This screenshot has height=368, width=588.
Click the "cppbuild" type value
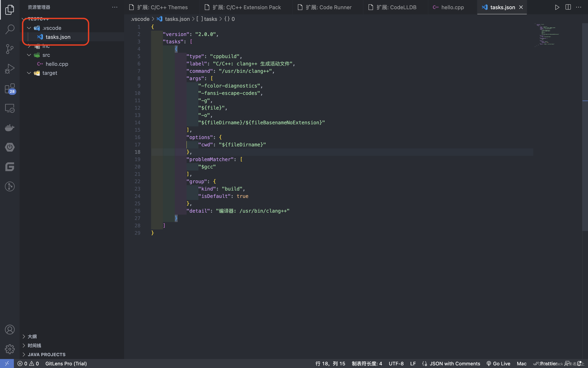click(x=225, y=56)
